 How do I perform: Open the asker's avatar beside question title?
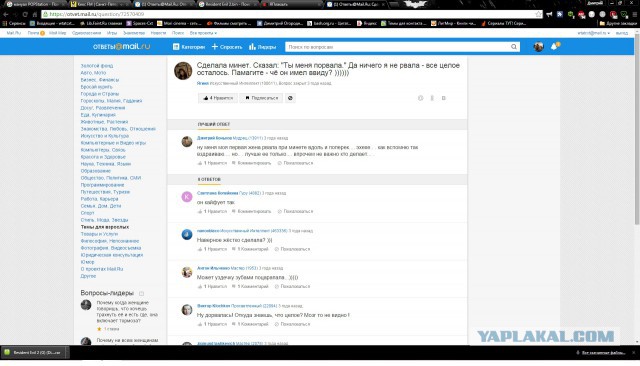183,71
